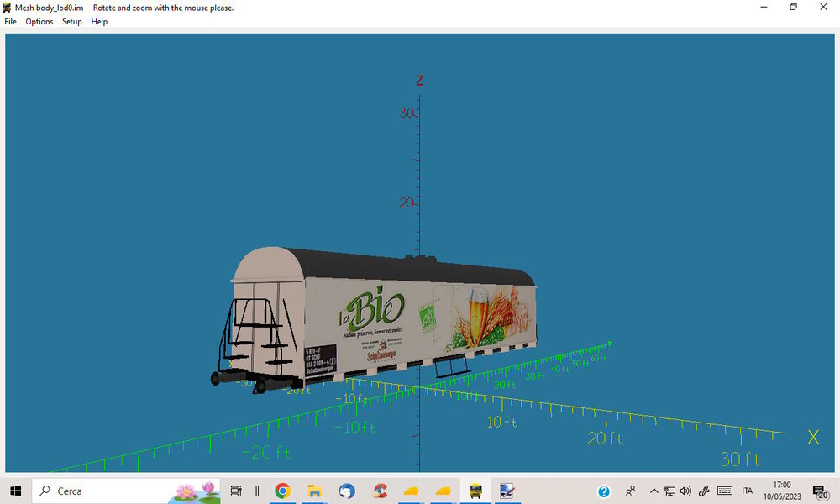
Task: Switch to the yellow bus mesh viewer taskbar icon
Action: [x=475, y=491]
